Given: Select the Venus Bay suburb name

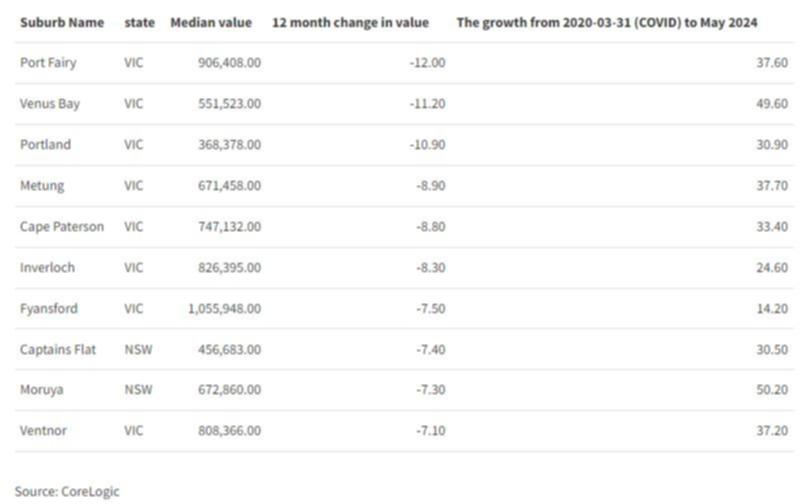Looking at the screenshot, I should click(50, 103).
